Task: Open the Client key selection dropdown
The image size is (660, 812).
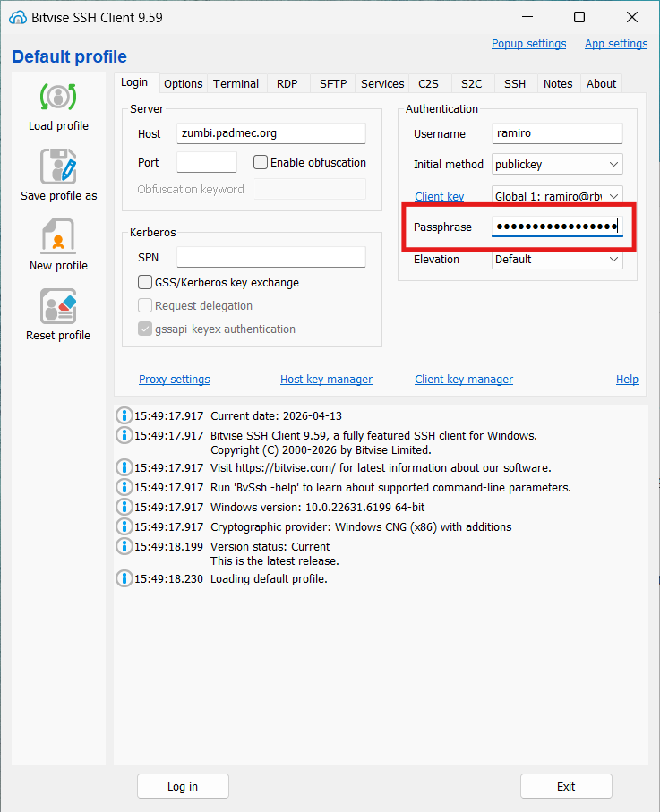Action: [557, 196]
